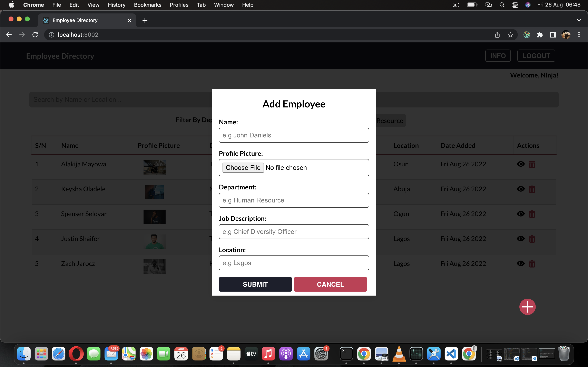The image size is (588, 367).
Task: Open the tab search chevron at top right
Action: click(x=579, y=20)
